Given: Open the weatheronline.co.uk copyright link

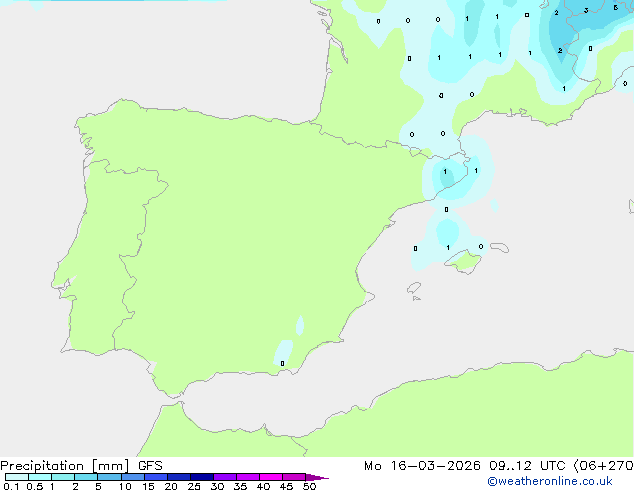Looking at the screenshot, I should pos(550,481).
